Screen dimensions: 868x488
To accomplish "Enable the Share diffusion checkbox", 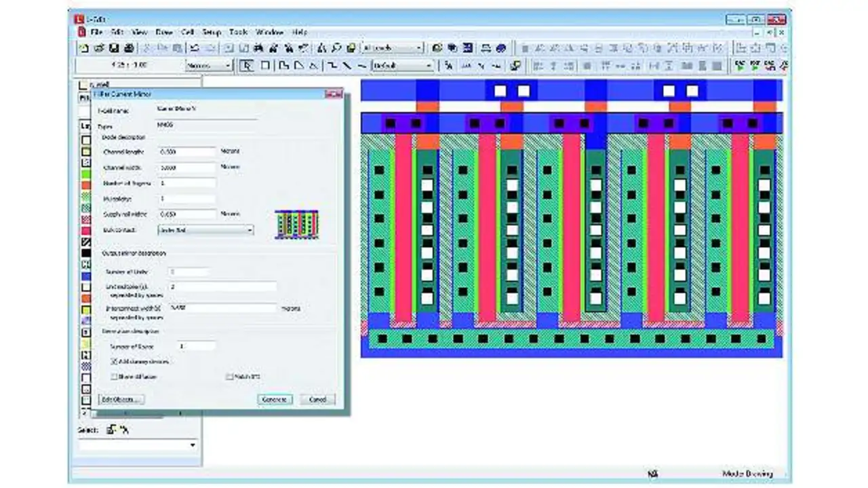I will (x=114, y=377).
